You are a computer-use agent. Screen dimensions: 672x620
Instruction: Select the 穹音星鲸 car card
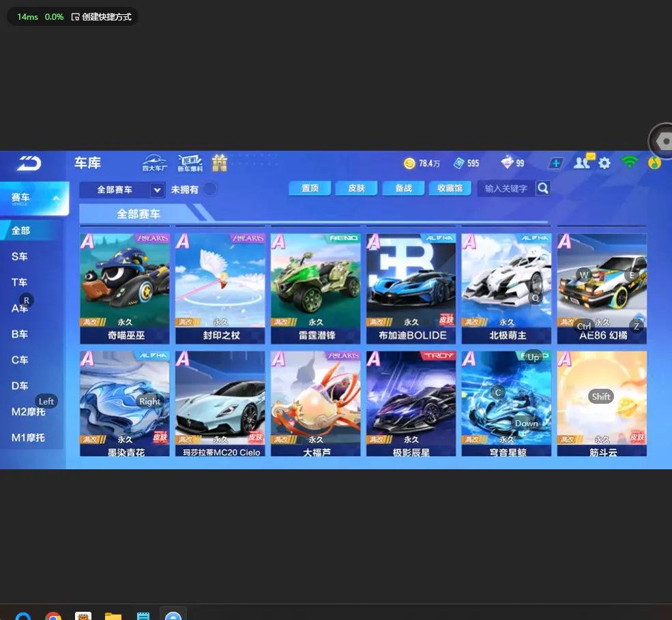coord(507,404)
